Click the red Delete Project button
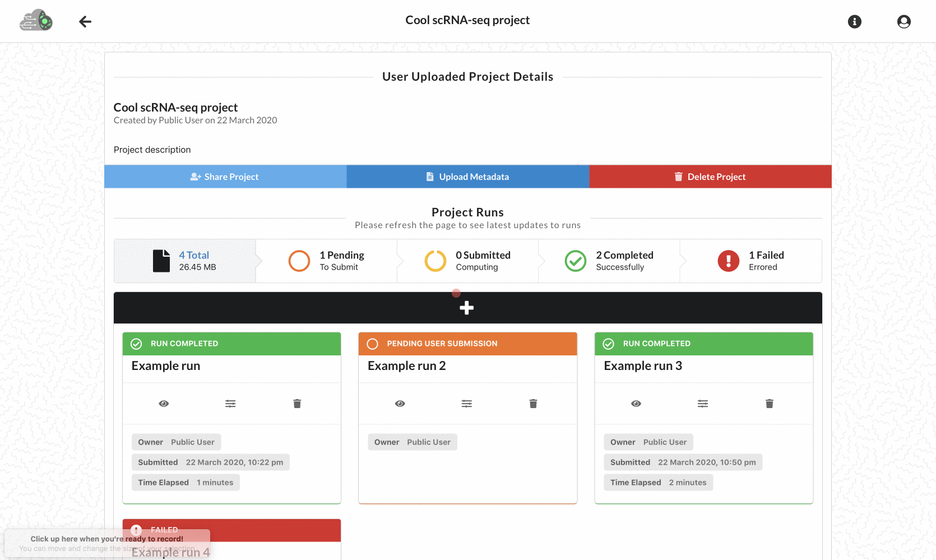 710,177
